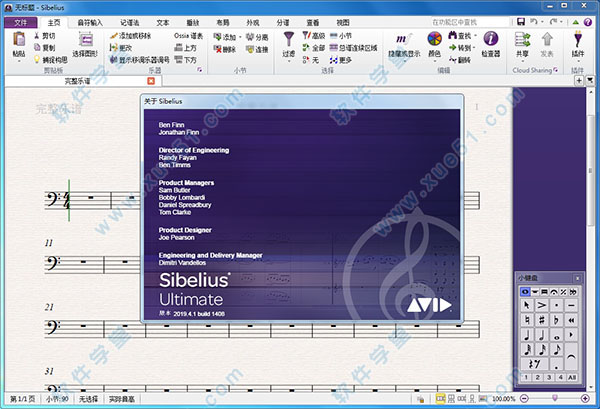The height and width of the screenshot is (409, 600).
Task: Toggle the All voices keypad button
Action: click(x=571, y=377)
